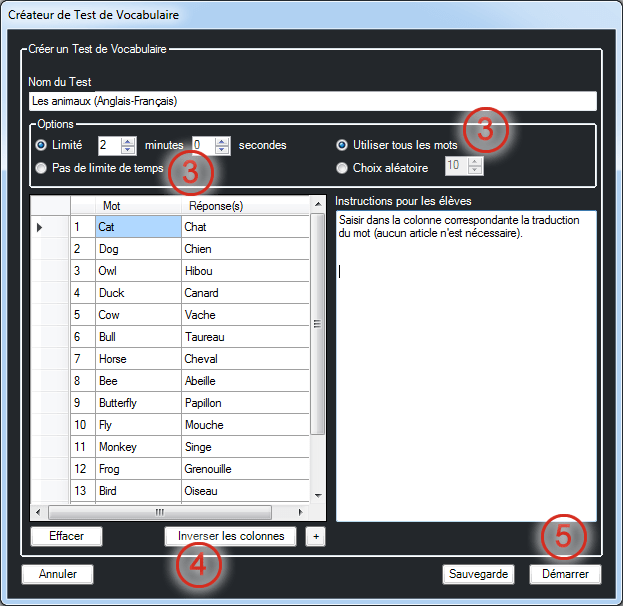Select the Mot column header

(138, 206)
